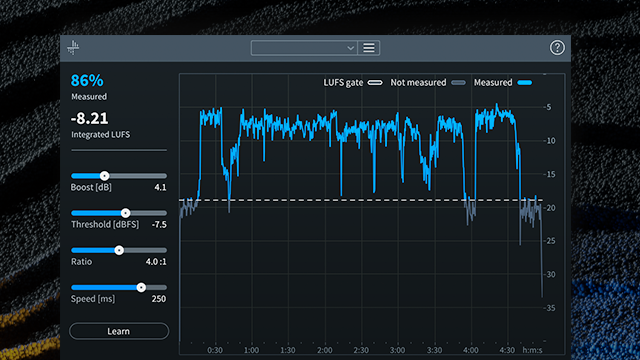Click the waveform logo icon in header
640x360 pixels.
(73, 48)
